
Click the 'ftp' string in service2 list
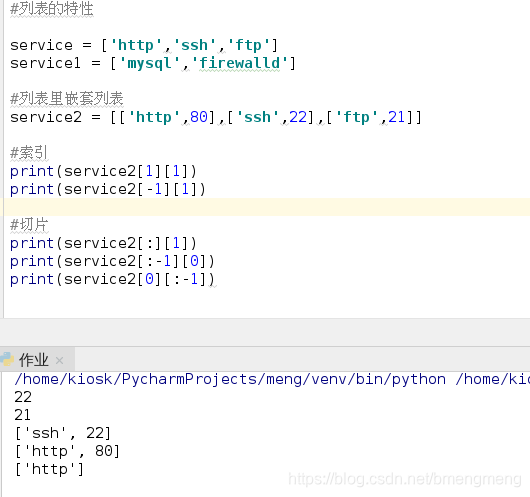(x=356, y=117)
